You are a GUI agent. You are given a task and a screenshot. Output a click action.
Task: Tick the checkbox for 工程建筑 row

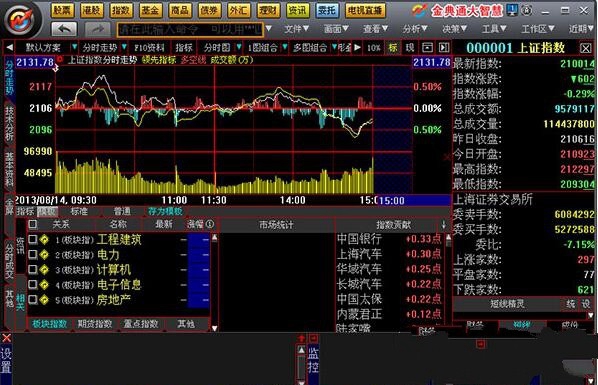(33, 239)
